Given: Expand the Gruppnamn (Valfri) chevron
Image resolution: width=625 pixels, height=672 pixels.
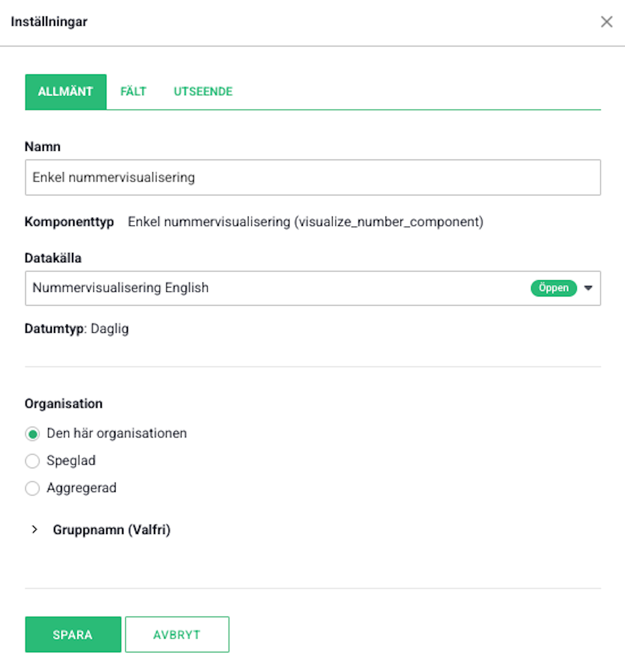Looking at the screenshot, I should (x=35, y=530).
